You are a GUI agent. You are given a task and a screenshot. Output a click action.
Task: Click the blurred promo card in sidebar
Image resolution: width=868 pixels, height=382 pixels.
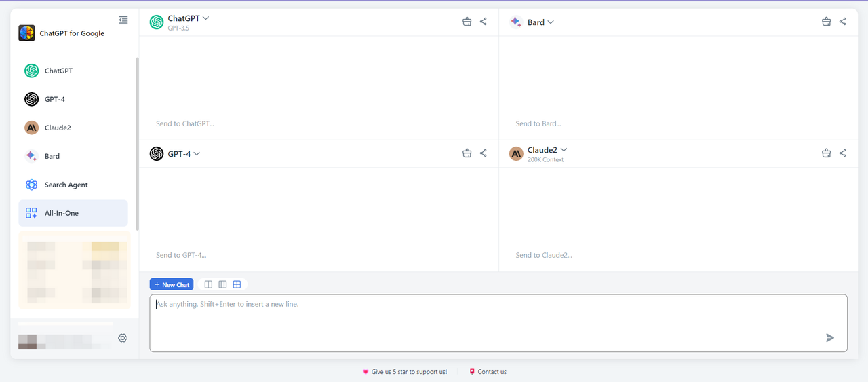[x=75, y=270]
